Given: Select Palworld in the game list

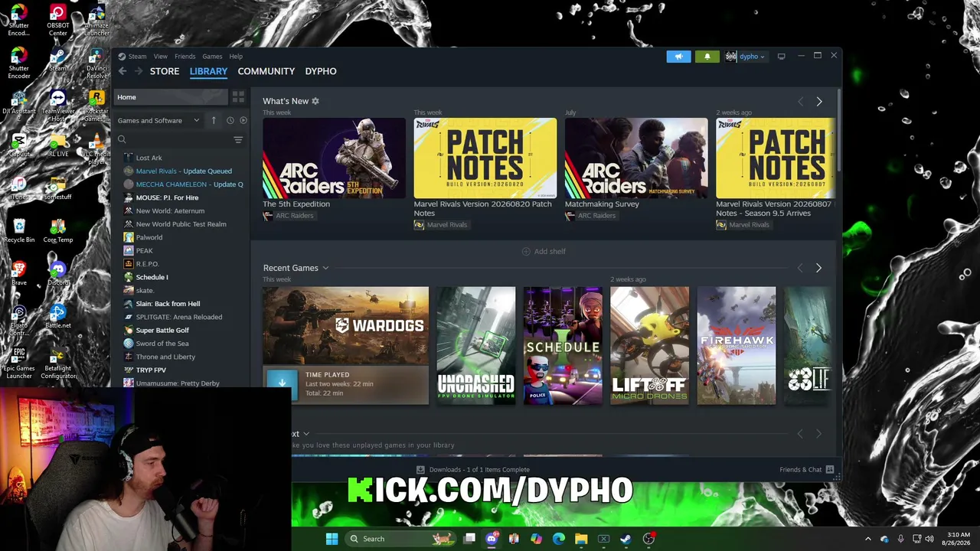Looking at the screenshot, I should click(x=149, y=237).
